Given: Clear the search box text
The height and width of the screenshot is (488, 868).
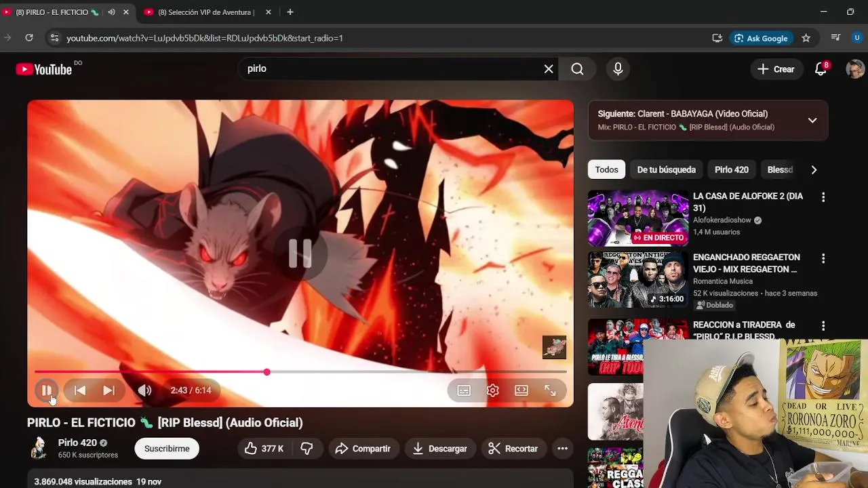Looking at the screenshot, I should 549,69.
